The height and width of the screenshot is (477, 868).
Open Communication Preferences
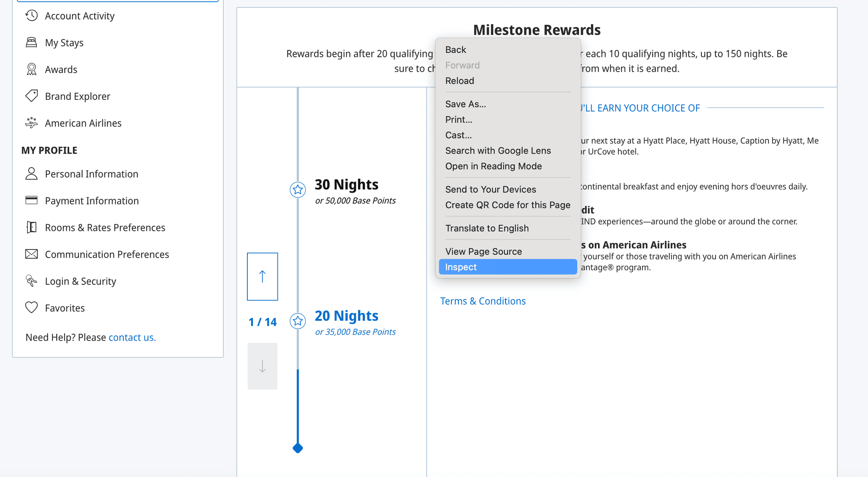pos(107,254)
